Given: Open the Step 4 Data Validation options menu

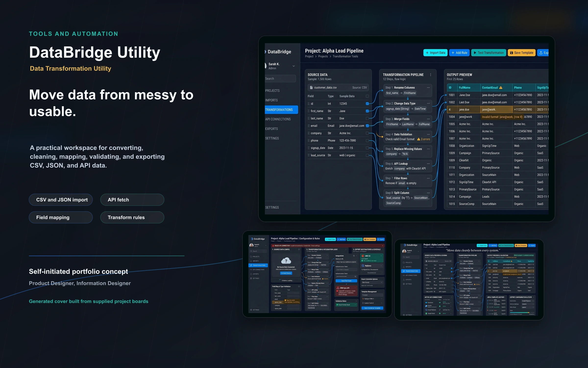Looking at the screenshot, I should 428,134.
